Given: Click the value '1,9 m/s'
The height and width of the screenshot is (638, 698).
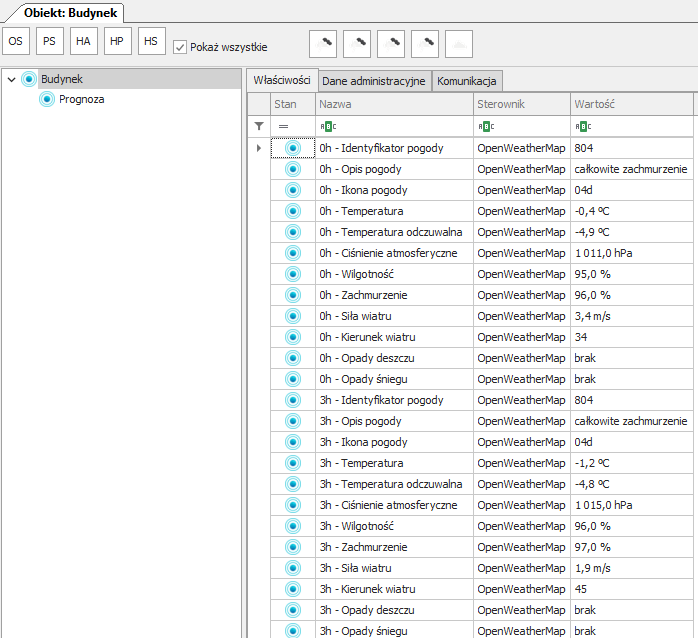Looking at the screenshot, I should pyautogui.click(x=592, y=568).
